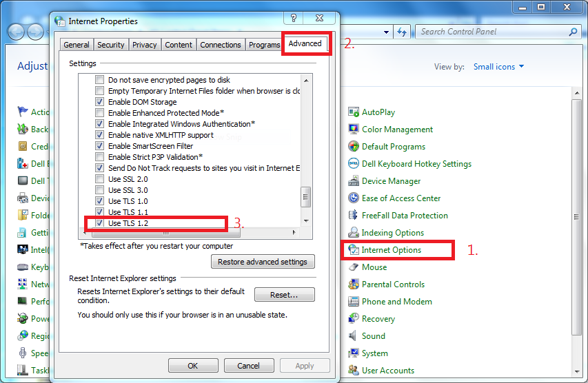The width and height of the screenshot is (588, 383).
Task: Check Enable Strict P3P Validation
Action: [99, 156]
